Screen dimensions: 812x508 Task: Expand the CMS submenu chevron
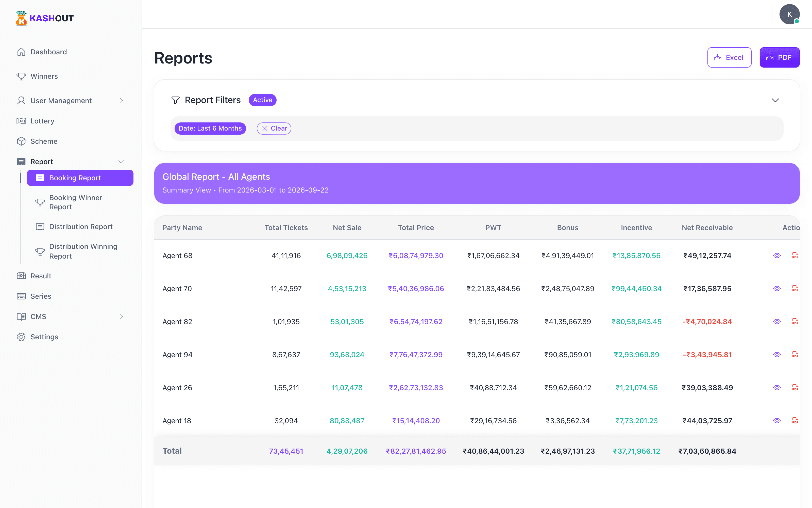click(122, 316)
